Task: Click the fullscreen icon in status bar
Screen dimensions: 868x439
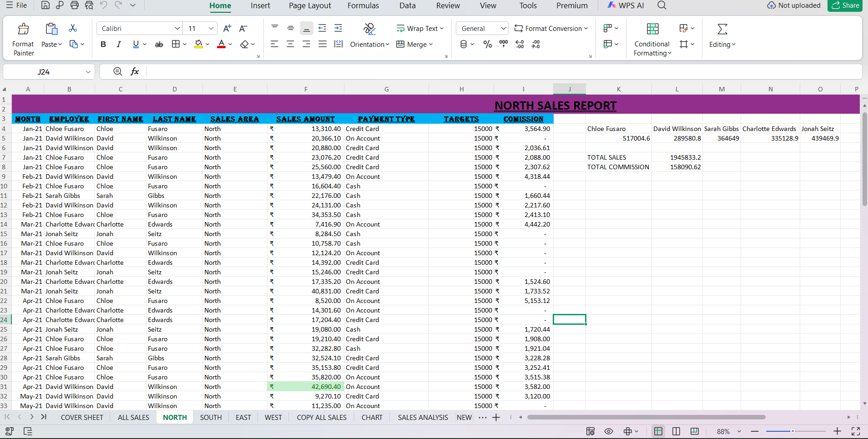Action: (x=856, y=431)
